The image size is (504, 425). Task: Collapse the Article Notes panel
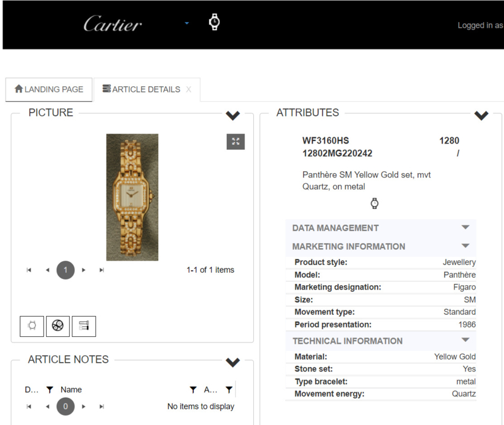pyautogui.click(x=232, y=362)
